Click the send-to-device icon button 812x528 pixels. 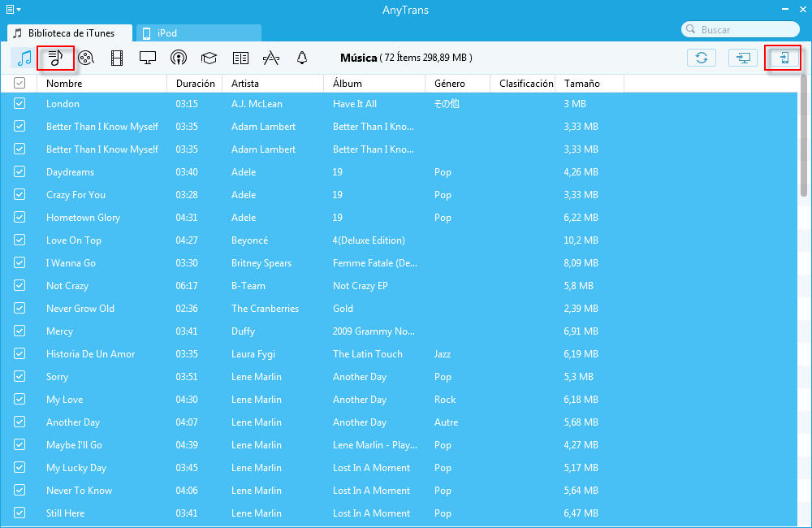pyautogui.click(x=784, y=58)
